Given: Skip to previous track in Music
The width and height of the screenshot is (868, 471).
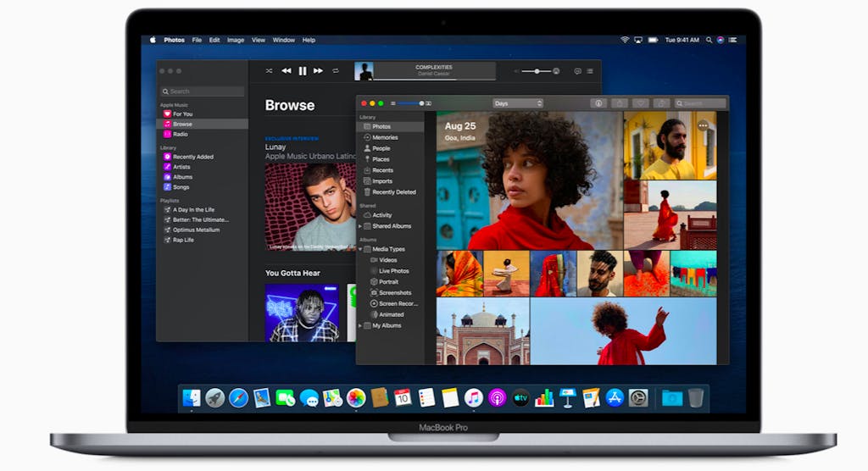Looking at the screenshot, I should click(287, 71).
